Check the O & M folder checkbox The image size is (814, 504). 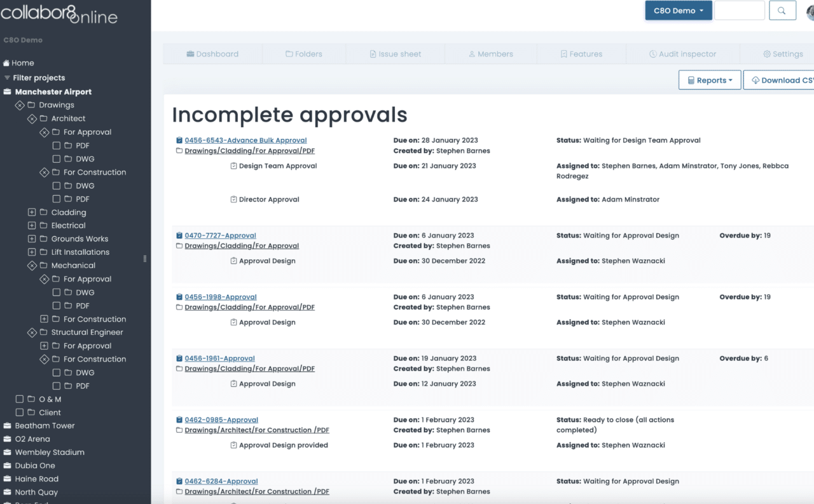[x=19, y=398]
